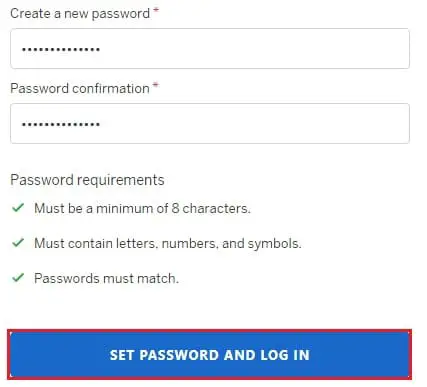The height and width of the screenshot is (387, 427).
Task: Click the green checkmark beside minimum 8 characters
Action: (18, 208)
